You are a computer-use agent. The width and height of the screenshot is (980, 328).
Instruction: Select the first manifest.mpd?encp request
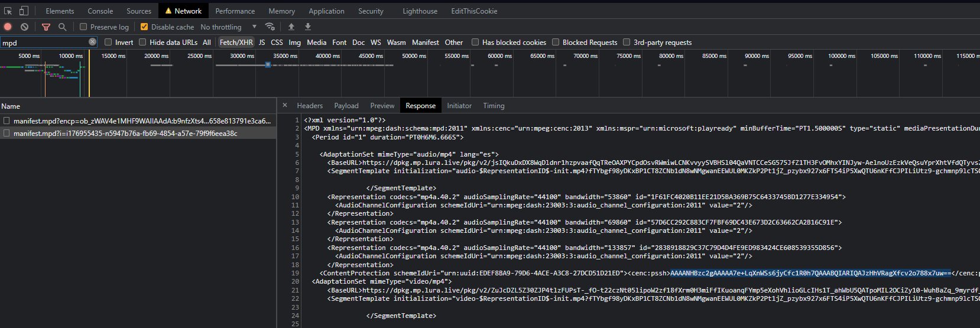142,121
